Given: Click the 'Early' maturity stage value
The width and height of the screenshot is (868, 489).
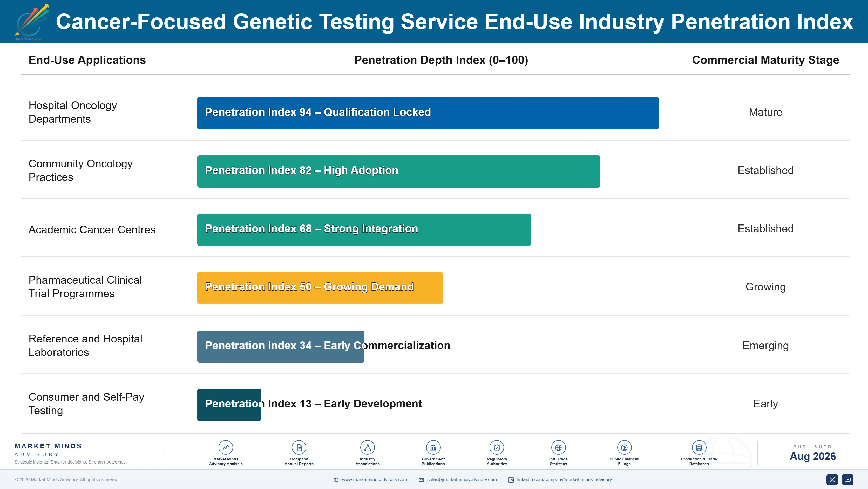Looking at the screenshot, I should pos(765,404).
